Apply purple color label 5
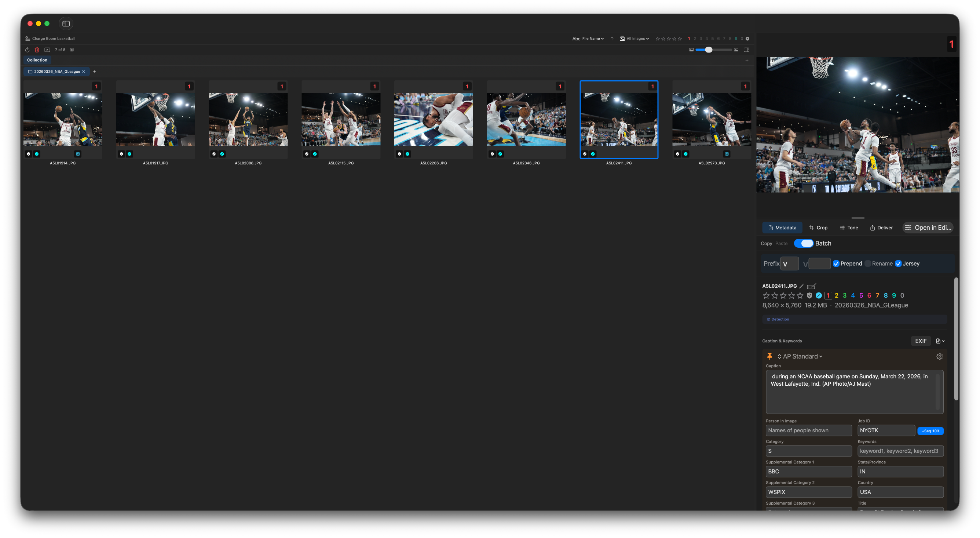The image size is (980, 538). click(861, 295)
